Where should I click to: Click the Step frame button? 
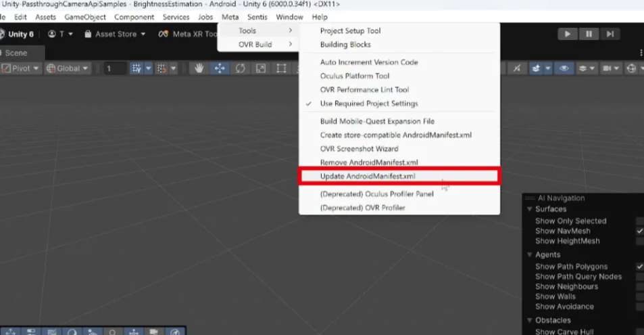[x=610, y=34]
